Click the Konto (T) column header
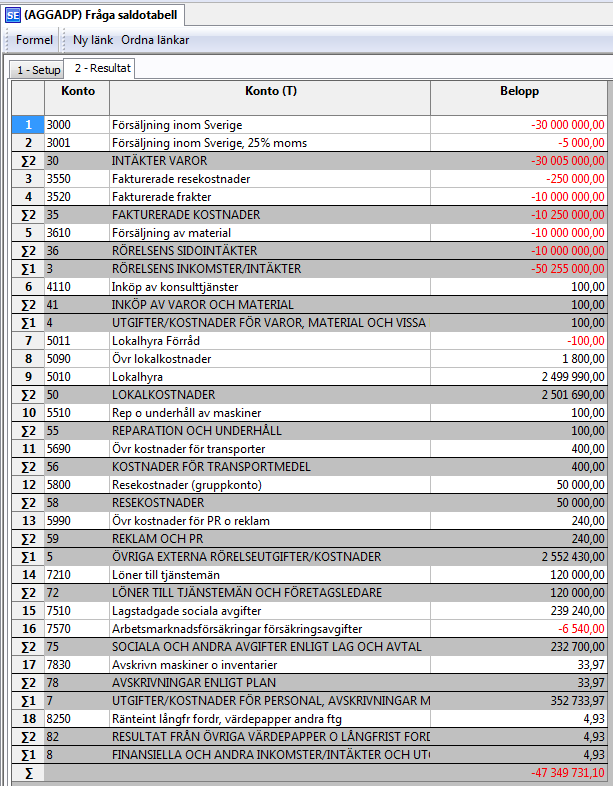The width and height of the screenshot is (613, 786). pos(270,98)
